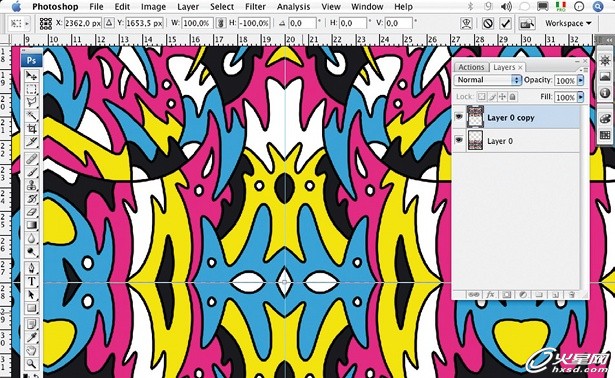Select the Move tool
Image resolution: width=615 pixels, height=378 pixels.
click(31, 76)
